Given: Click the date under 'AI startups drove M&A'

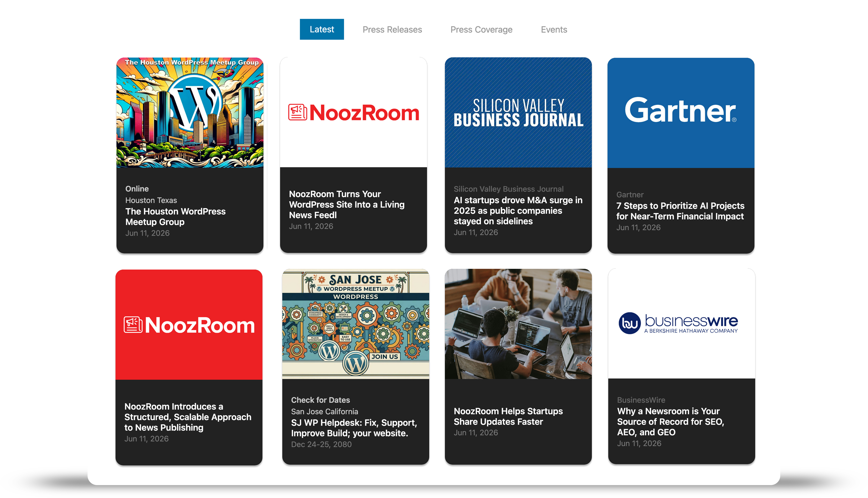Looking at the screenshot, I should 476,233.
